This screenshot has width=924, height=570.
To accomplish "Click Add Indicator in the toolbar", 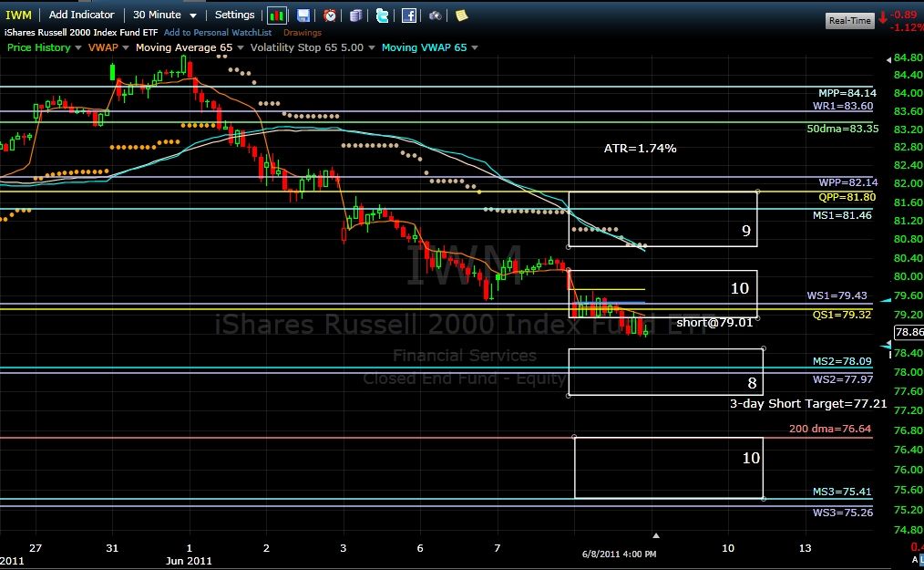I will [82, 15].
